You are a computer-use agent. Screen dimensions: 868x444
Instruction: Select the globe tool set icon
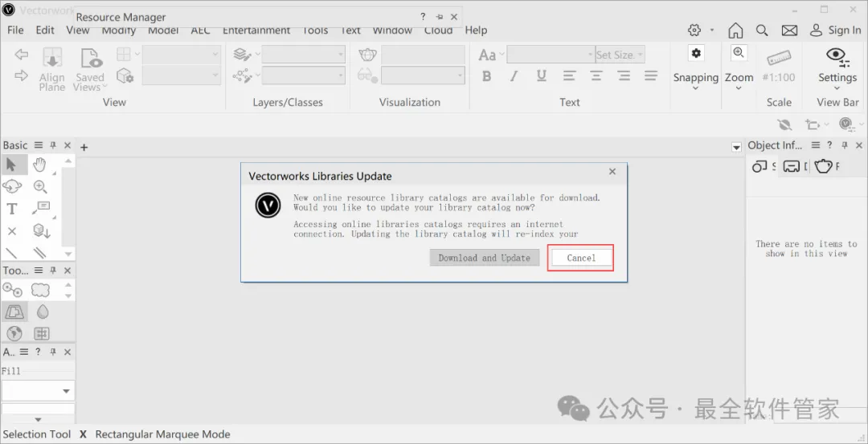(x=14, y=333)
